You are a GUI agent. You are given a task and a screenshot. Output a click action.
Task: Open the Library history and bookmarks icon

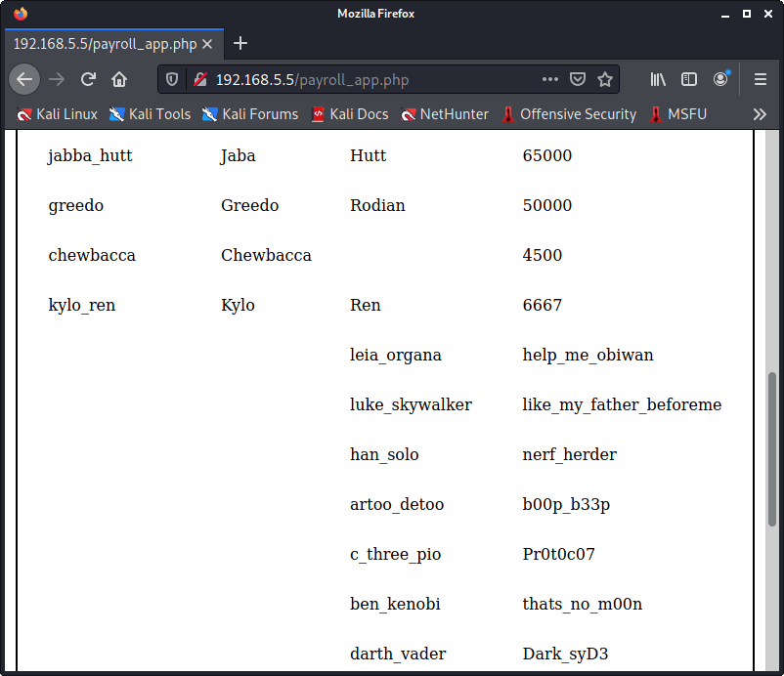[x=658, y=79]
